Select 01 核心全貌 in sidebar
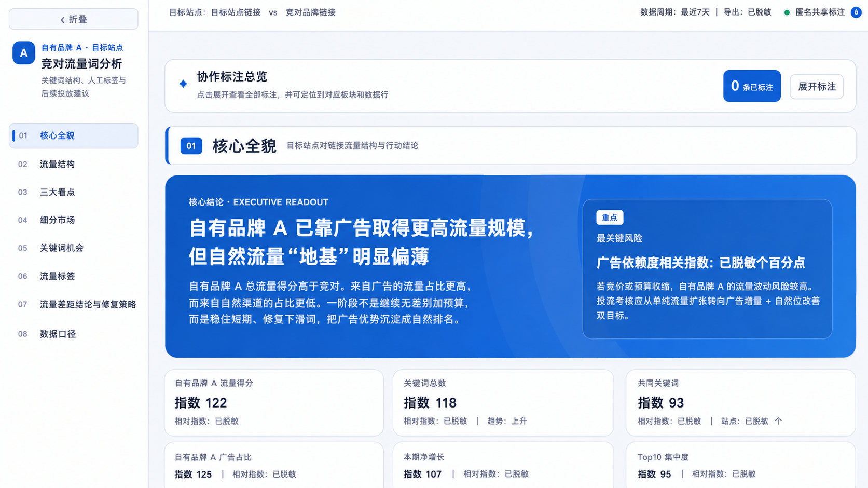 coord(74,135)
